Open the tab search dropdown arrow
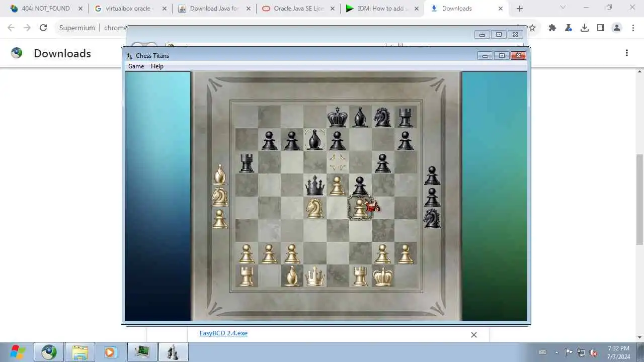Image resolution: width=644 pixels, height=362 pixels. pyautogui.click(x=563, y=8)
